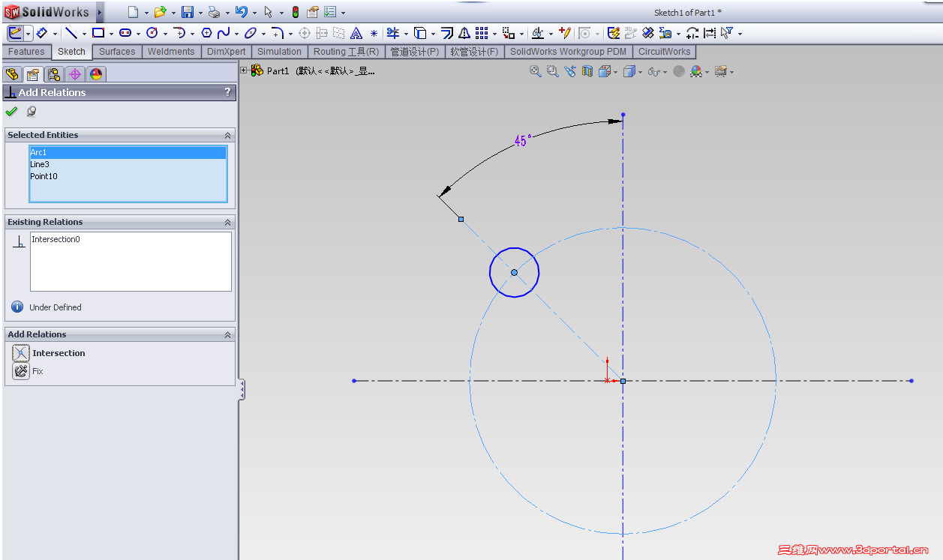Open the DisplayManager appearance tab icon
Viewport: 943px width, 560px height.
tap(95, 73)
